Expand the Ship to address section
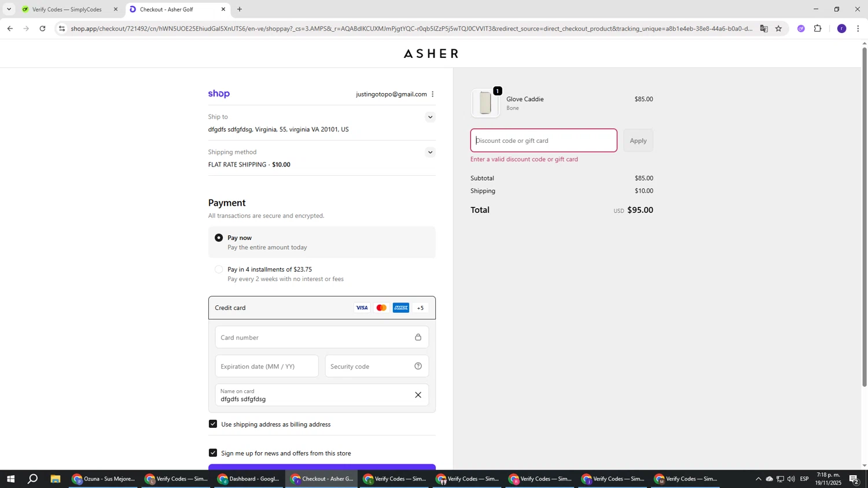This screenshot has width=868, height=488. click(x=430, y=117)
